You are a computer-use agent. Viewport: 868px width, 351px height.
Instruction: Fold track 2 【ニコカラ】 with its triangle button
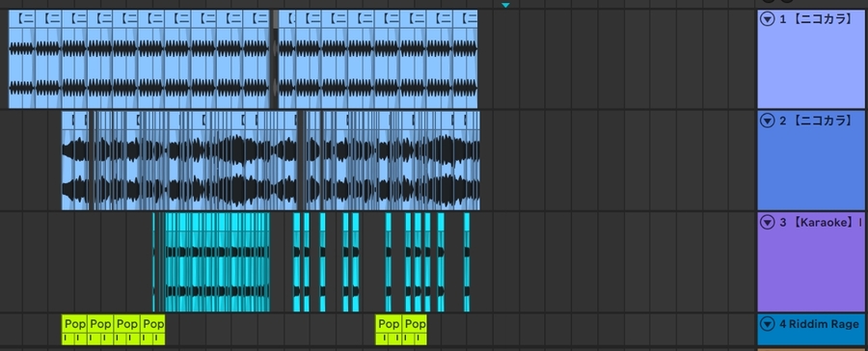pyautogui.click(x=768, y=121)
